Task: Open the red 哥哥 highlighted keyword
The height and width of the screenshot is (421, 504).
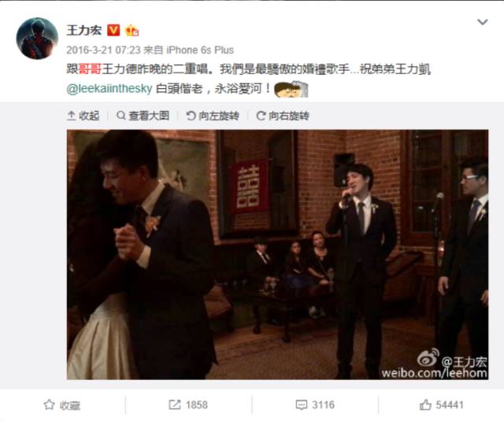Action: 90,69
